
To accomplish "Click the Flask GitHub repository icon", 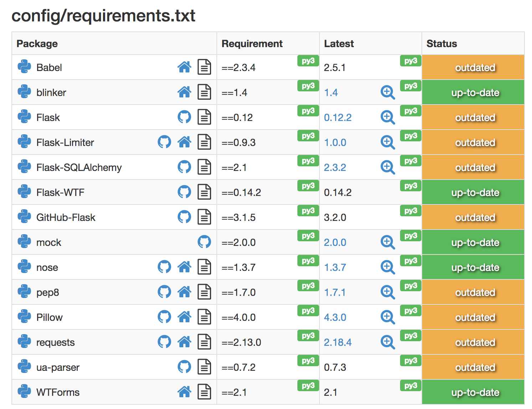I will pyautogui.click(x=184, y=117).
